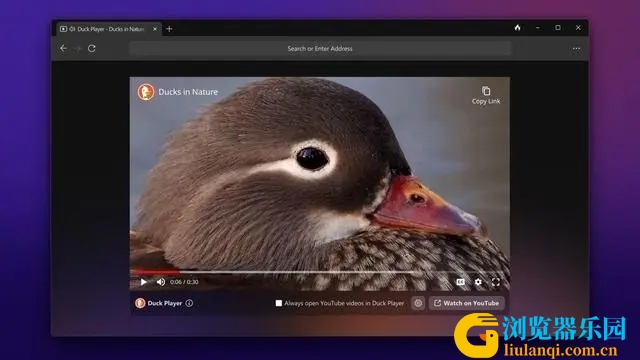Open Duck Player settings cog button

click(x=418, y=303)
